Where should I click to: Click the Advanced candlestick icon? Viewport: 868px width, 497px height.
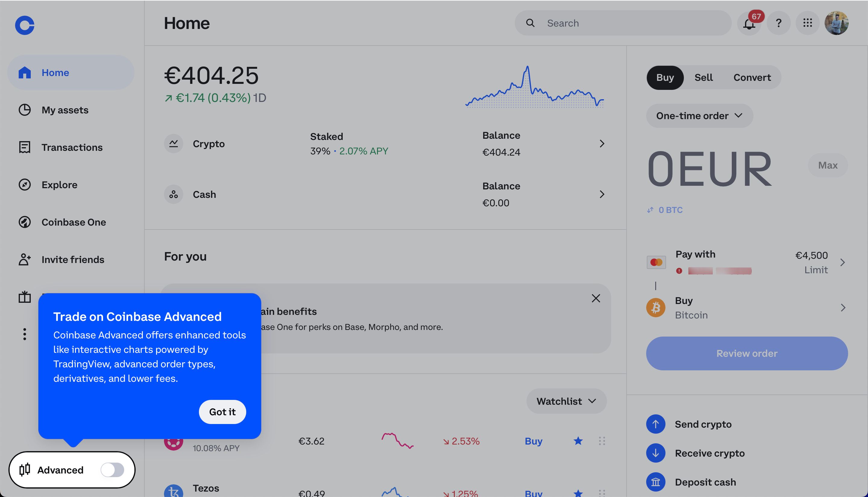pyautogui.click(x=24, y=470)
